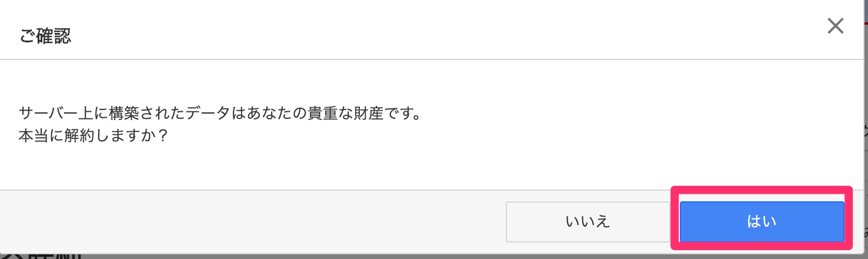Tap the highlighted はい button in footer
868x259 pixels.
click(x=762, y=222)
